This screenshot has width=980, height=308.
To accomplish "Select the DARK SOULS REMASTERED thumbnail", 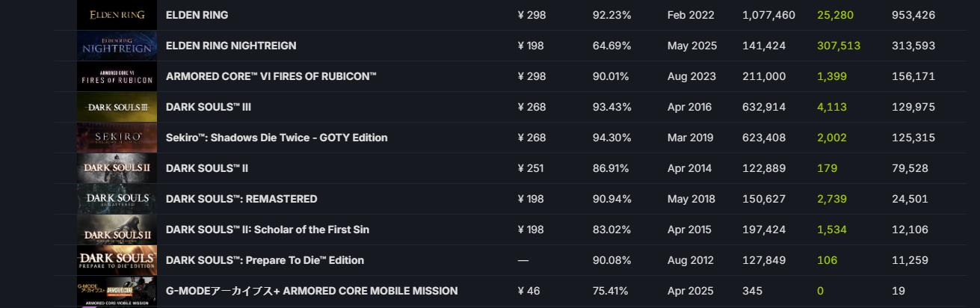I will (x=117, y=199).
